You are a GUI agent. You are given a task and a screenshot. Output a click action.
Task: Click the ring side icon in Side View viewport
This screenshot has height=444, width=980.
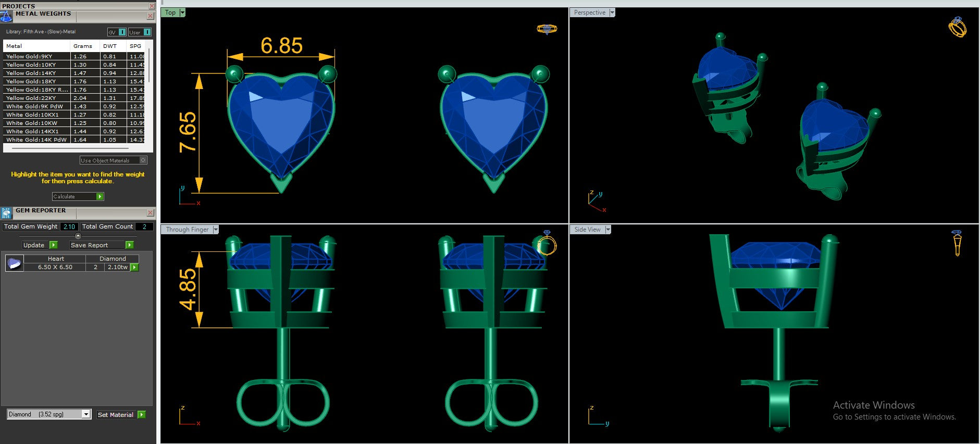[x=957, y=243]
